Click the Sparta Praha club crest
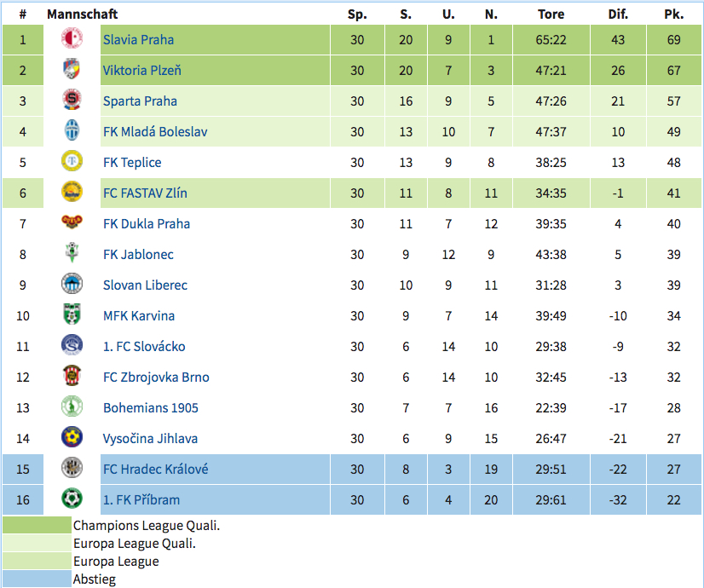 (x=72, y=100)
